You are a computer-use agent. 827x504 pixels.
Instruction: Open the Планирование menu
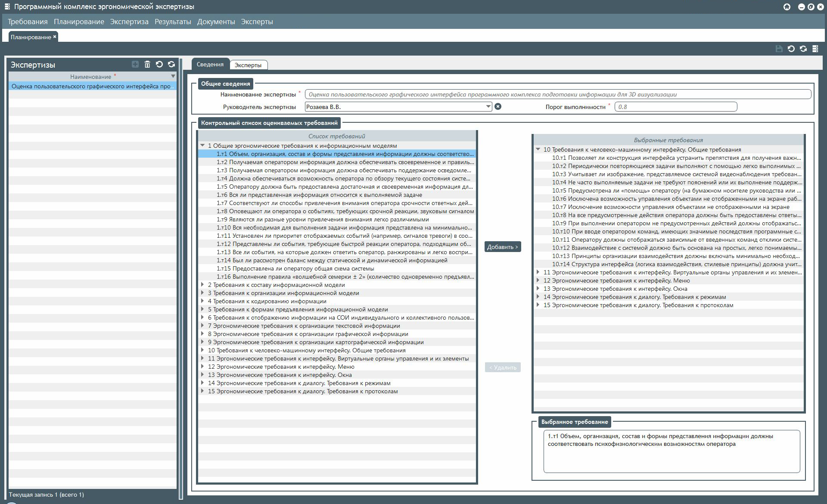(79, 22)
